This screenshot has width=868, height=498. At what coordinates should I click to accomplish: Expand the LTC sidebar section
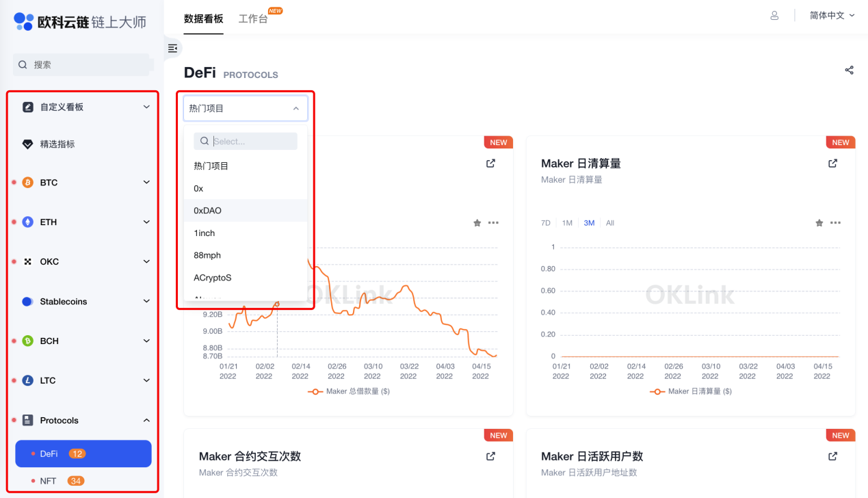146,380
